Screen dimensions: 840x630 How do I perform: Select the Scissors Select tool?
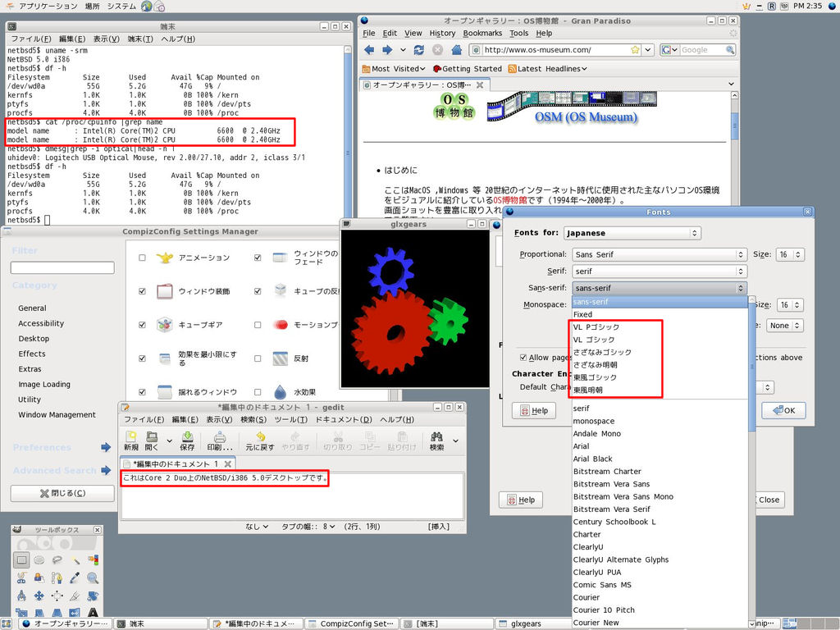click(x=21, y=578)
